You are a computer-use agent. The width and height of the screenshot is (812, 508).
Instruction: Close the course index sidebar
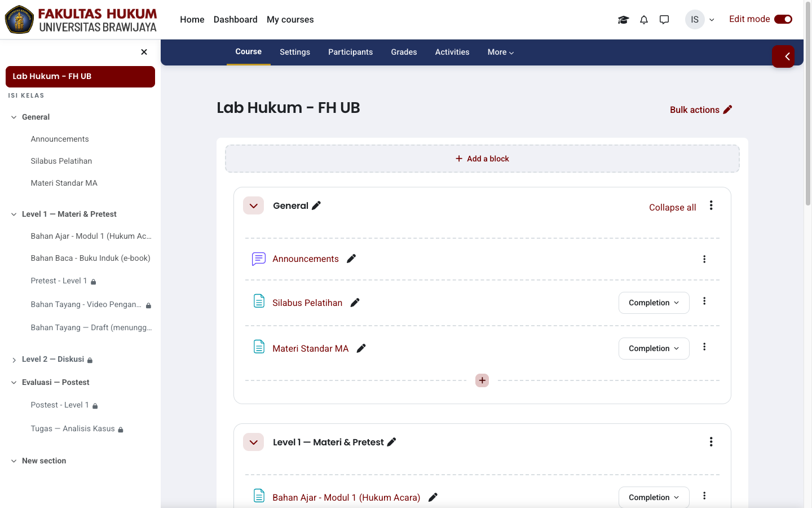click(144, 52)
